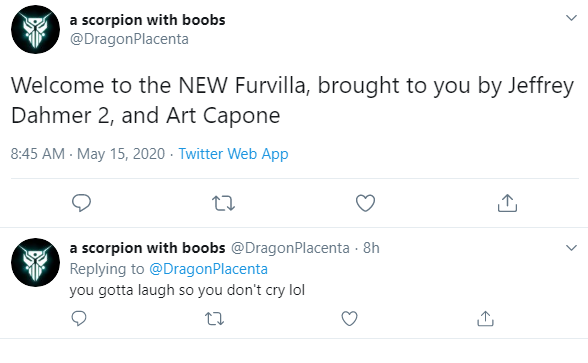Open the 8h timestamp on the reply

pos(371,248)
